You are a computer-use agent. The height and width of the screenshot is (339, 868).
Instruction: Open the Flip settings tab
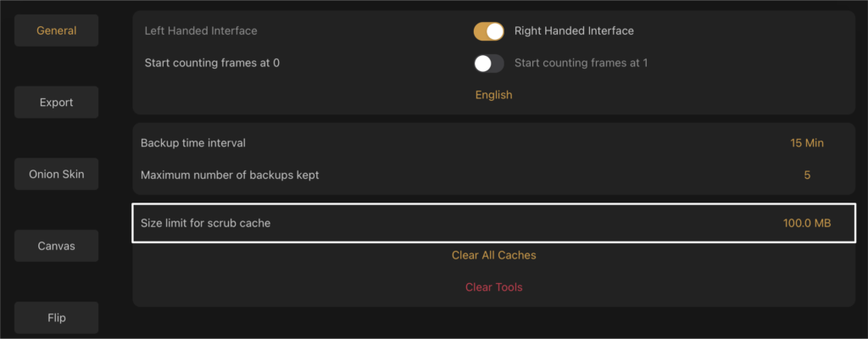pos(57,318)
